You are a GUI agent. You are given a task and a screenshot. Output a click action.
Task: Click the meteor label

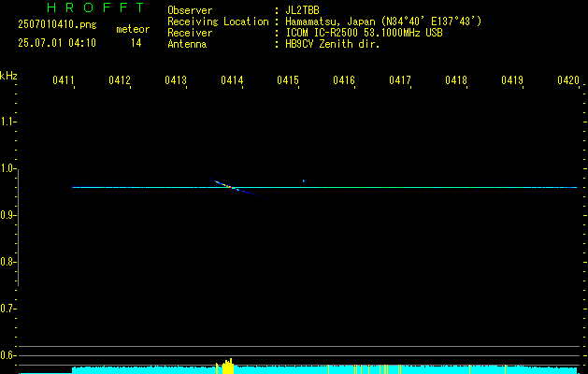[x=133, y=29]
